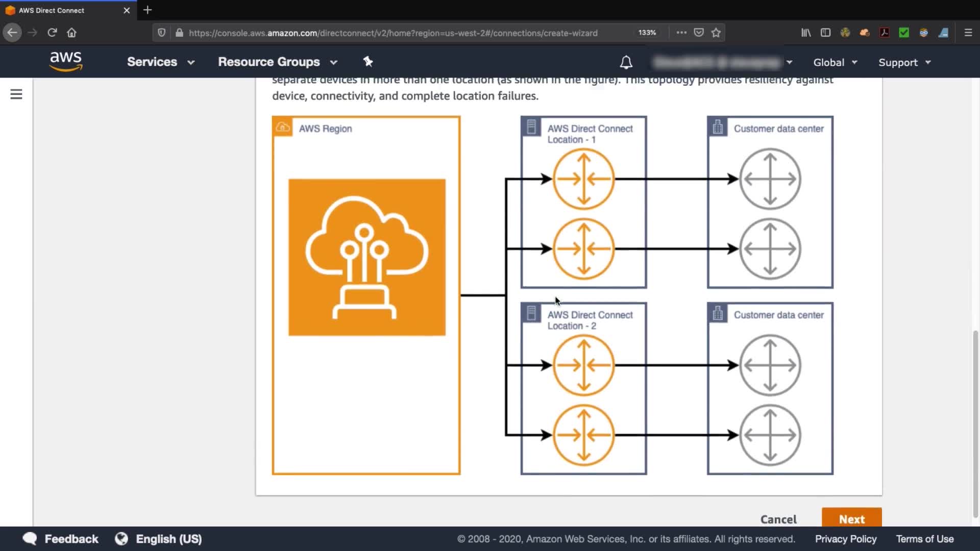Click the Cancel button
The width and height of the screenshot is (980, 551).
(x=778, y=519)
